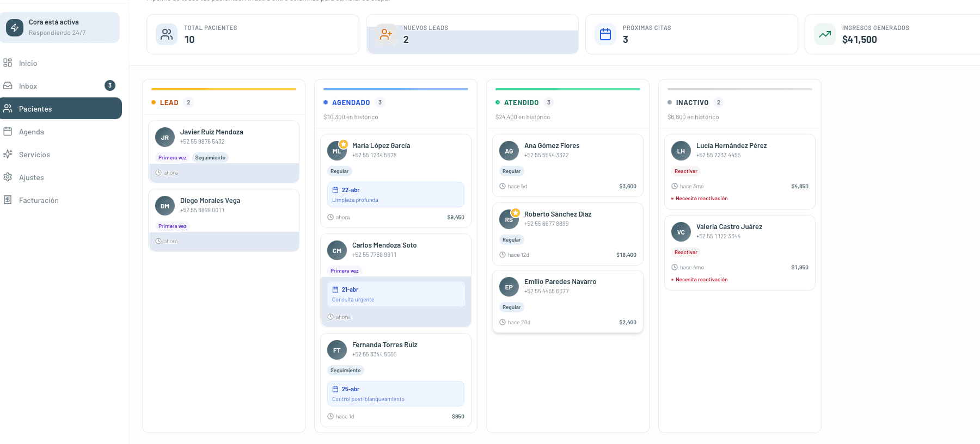Click the Nuevos Leads add-user icon

click(386, 34)
